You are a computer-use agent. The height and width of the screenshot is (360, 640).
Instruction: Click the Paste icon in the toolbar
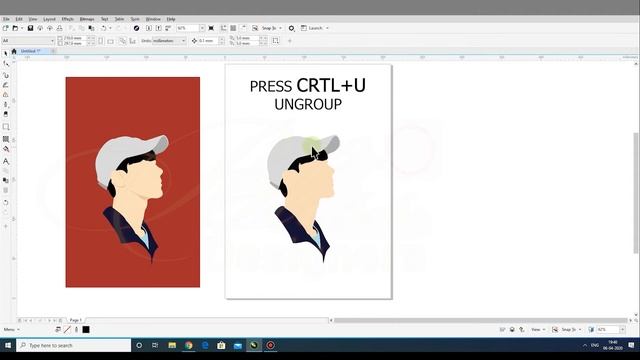click(x=91, y=28)
